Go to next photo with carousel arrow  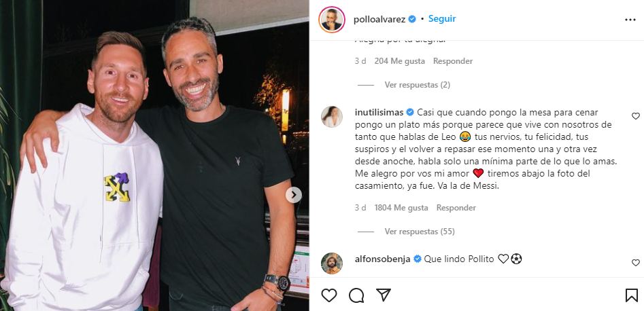click(294, 195)
